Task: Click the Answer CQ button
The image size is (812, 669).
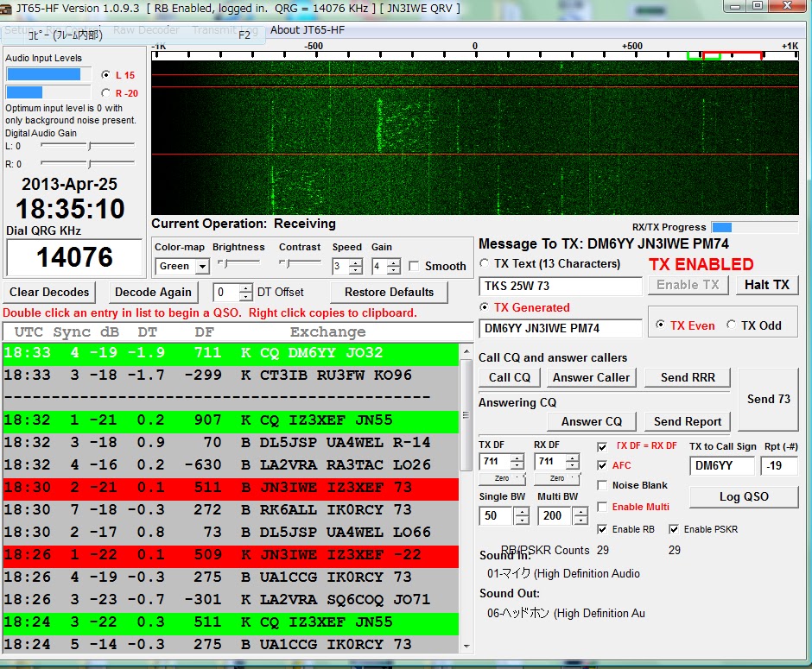Action: [x=592, y=421]
